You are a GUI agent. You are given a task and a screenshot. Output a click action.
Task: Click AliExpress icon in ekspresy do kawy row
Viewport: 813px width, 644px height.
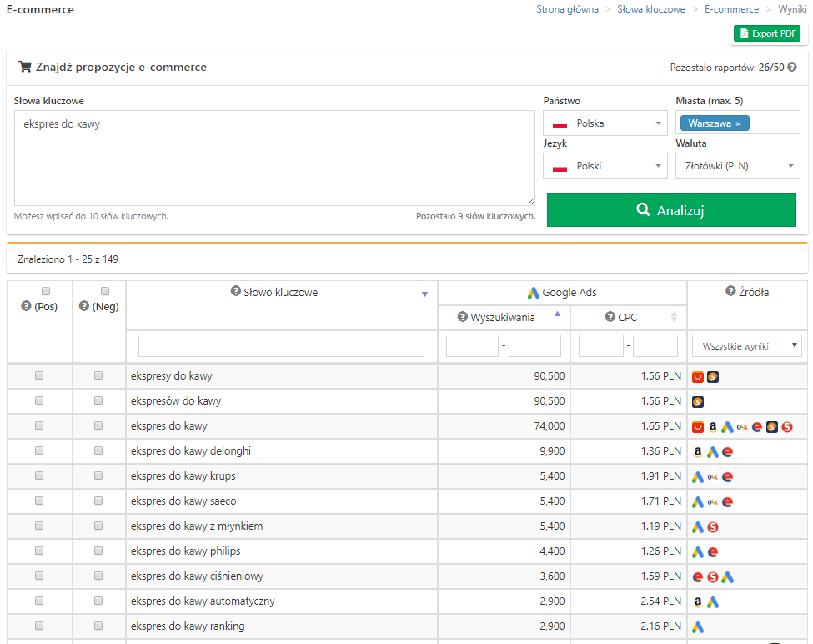pyautogui.click(x=698, y=377)
